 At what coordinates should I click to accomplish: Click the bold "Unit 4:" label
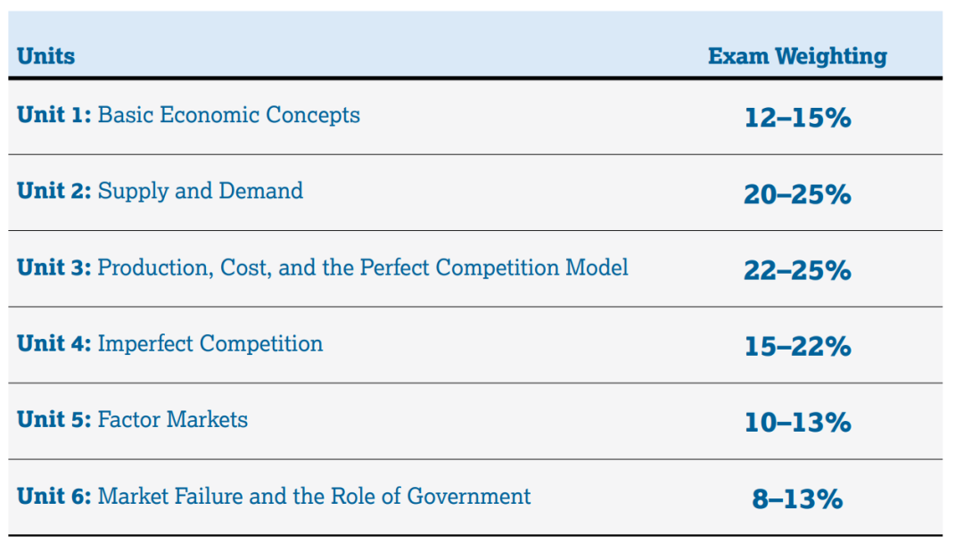click(54, 344)
